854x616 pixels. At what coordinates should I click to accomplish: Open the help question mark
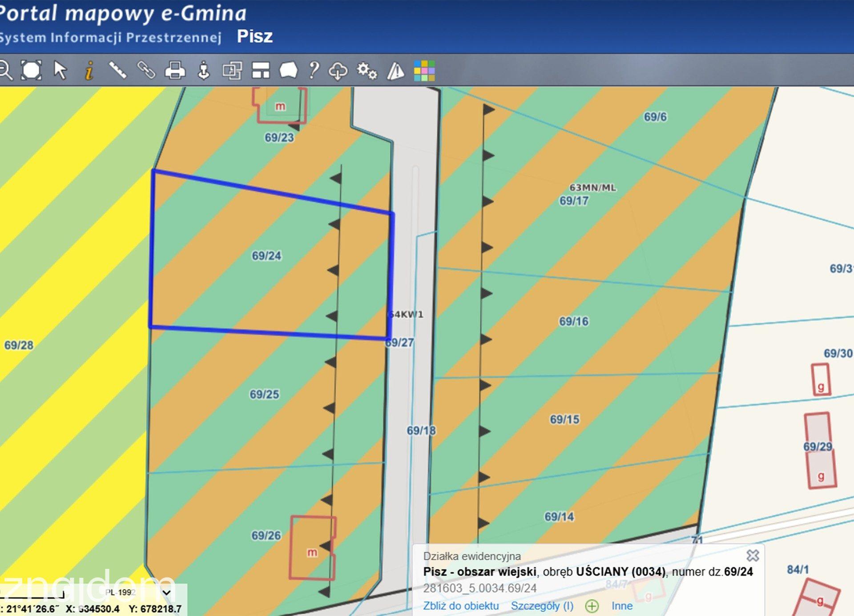pos(314,70)
